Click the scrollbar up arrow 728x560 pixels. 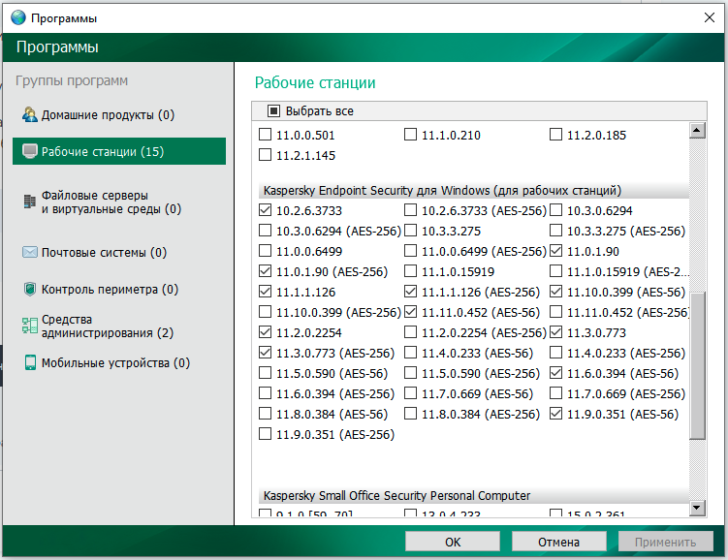coord(697,131)
